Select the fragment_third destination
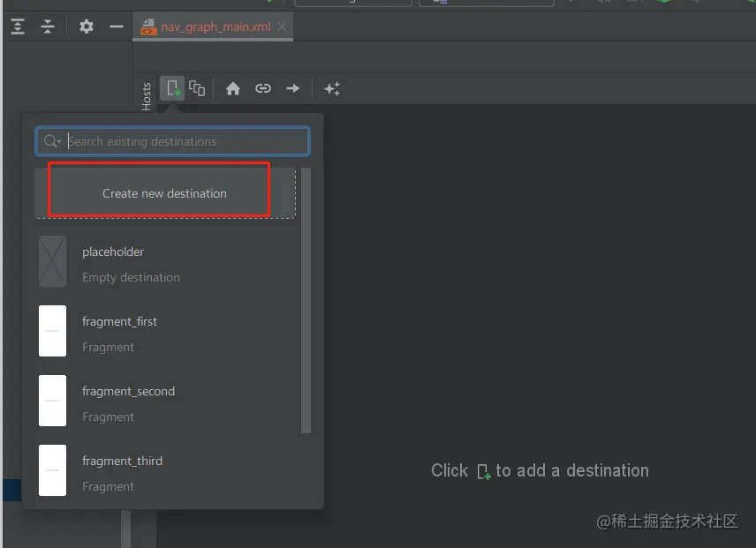 [x=165, y=472]
